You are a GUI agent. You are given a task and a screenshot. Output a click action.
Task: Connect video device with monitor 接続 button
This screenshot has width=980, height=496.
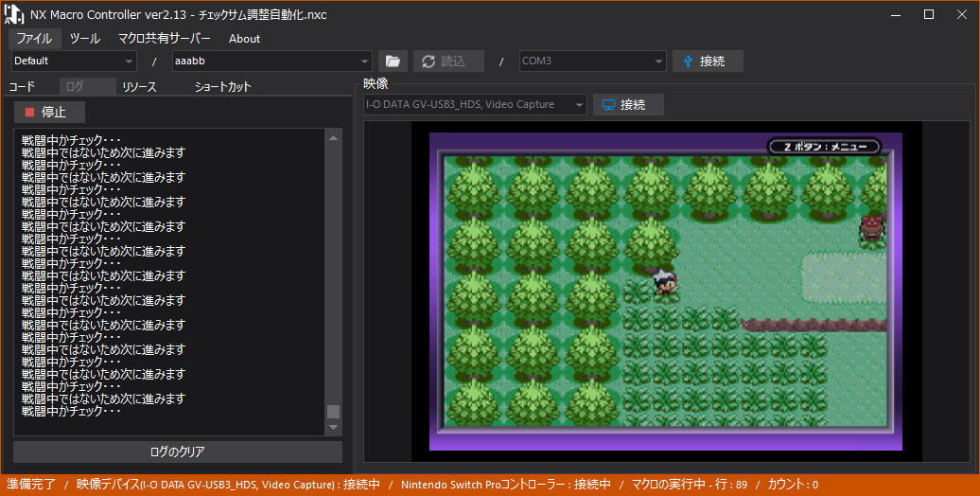point(628,104)
